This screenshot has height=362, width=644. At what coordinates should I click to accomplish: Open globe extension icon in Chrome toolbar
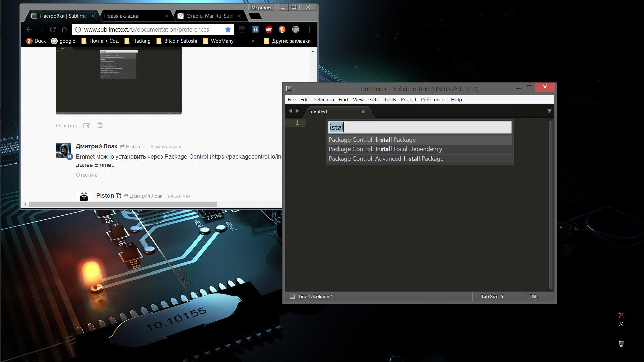(x=296, y=29)
